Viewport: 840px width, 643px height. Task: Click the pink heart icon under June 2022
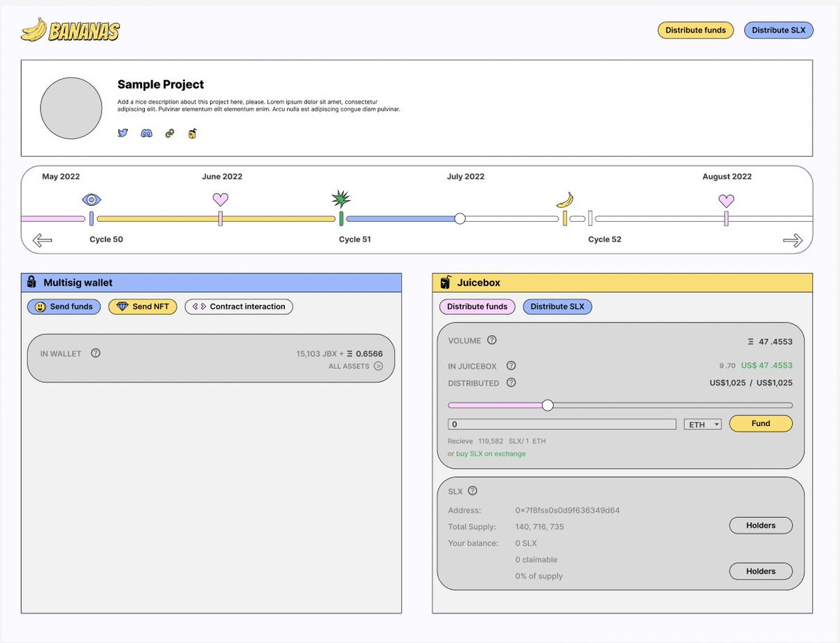click(x=220, y=199)
